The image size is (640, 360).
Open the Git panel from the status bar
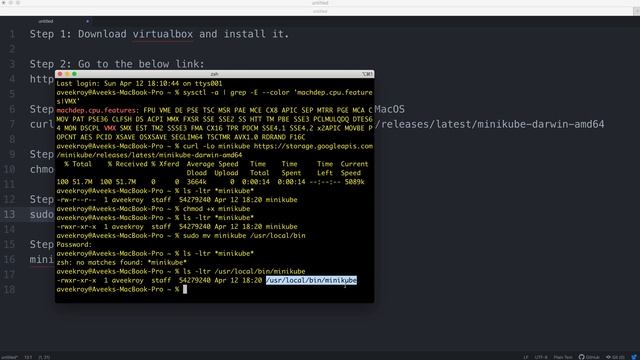[x=615, y=357]
